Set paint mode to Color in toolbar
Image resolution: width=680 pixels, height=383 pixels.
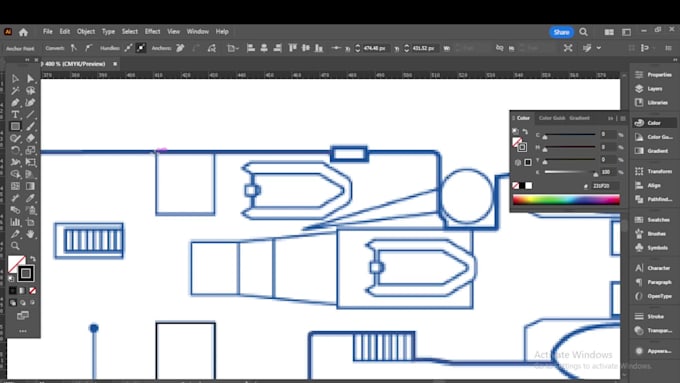pos(13,291)
